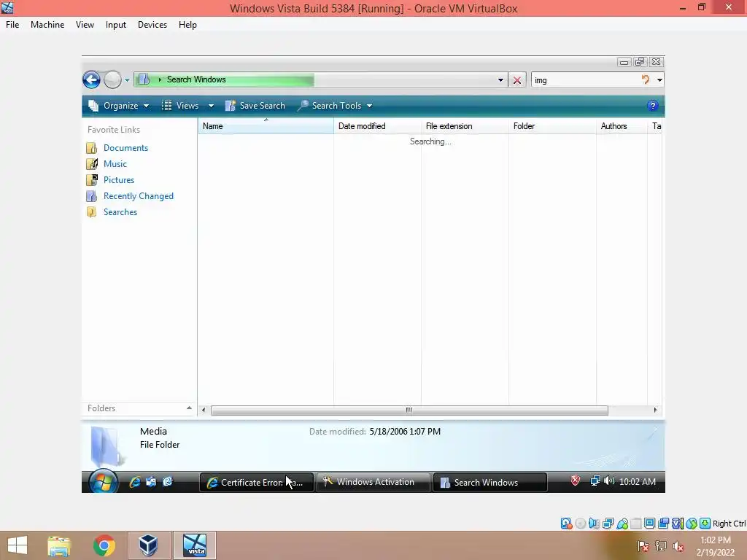
Task: Click the VirtualBox audio status icon
Action: 594,524
